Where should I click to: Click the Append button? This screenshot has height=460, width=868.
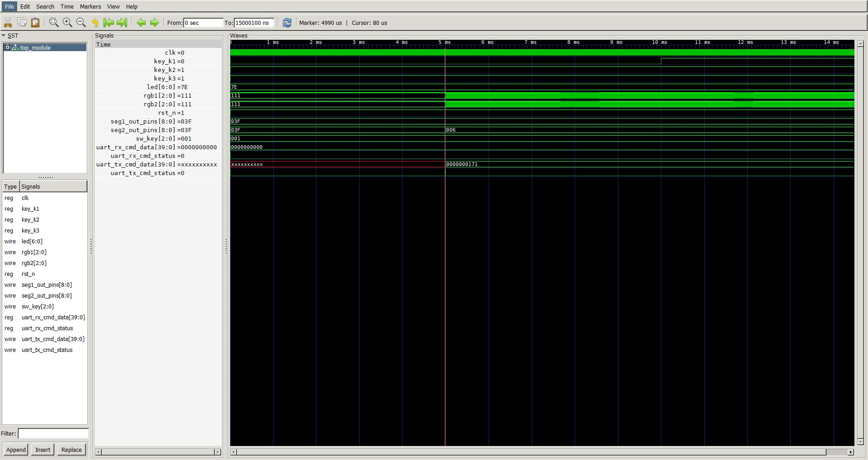[16, 450]
